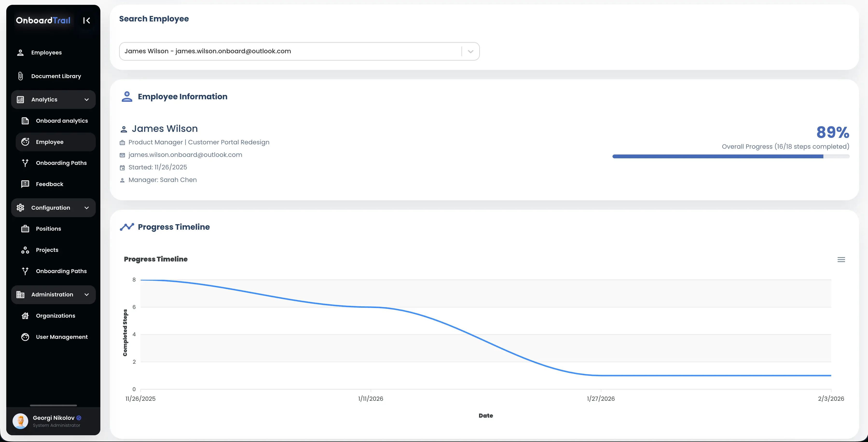Collapse the Configuration section

87,208
